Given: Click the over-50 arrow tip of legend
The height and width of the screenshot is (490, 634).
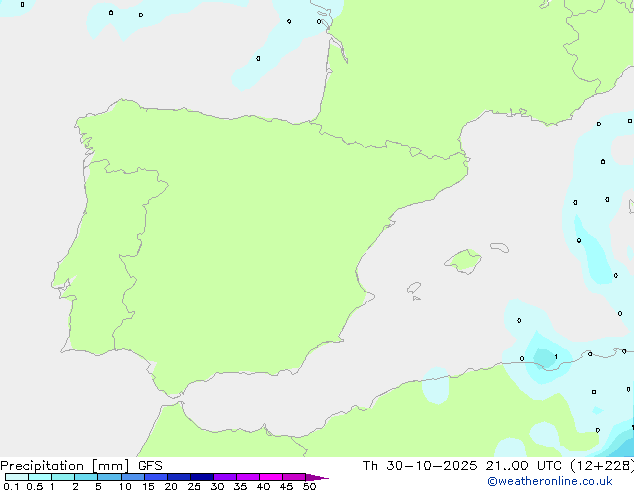Looking at the screenshot, I should coord(317,477).
